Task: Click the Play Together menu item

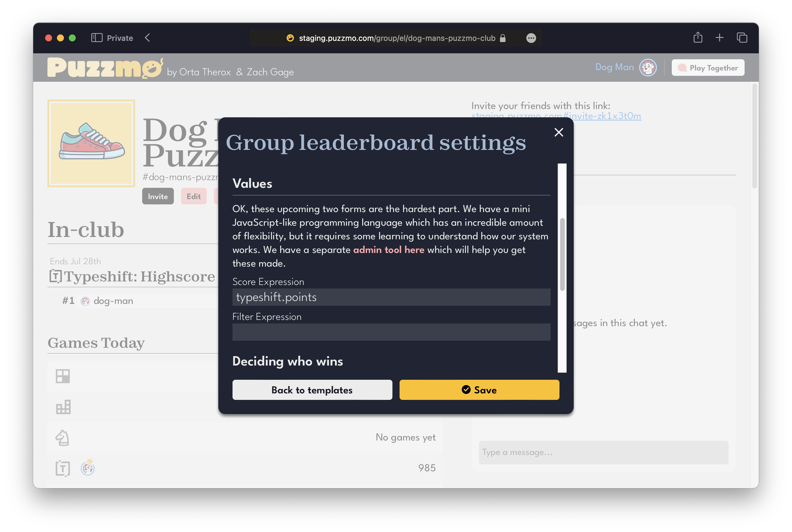Action: [708, 68]
